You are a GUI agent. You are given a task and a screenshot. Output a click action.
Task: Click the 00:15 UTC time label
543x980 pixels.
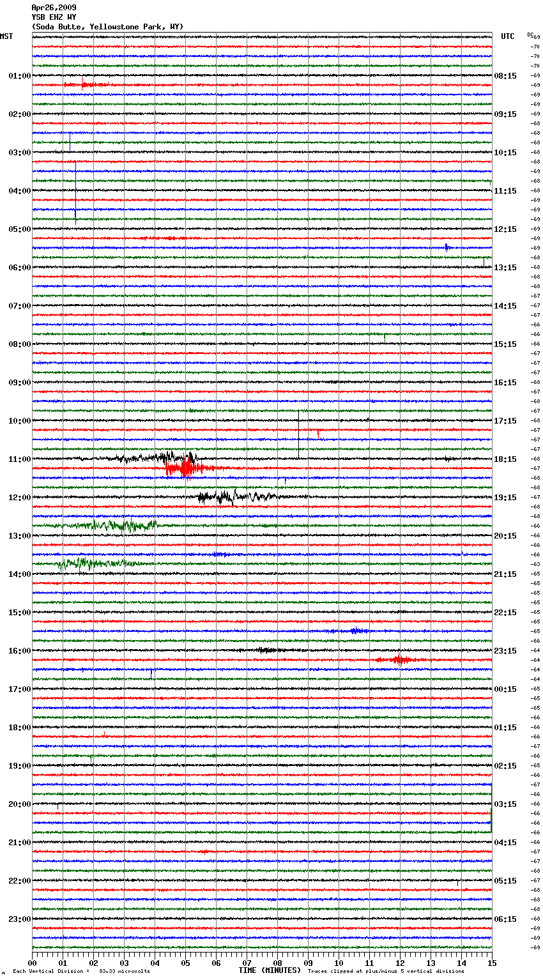tap(505, 689)
